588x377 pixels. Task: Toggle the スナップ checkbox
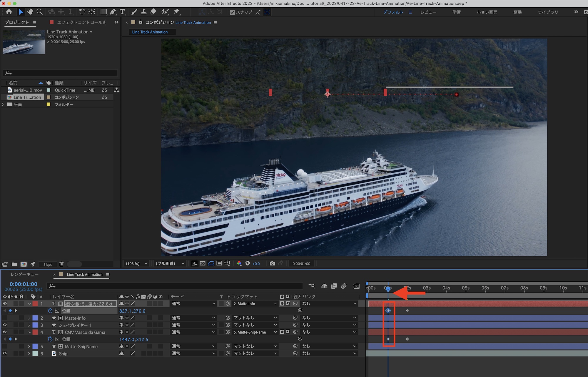pyautogui.click(x=232, y=12)
